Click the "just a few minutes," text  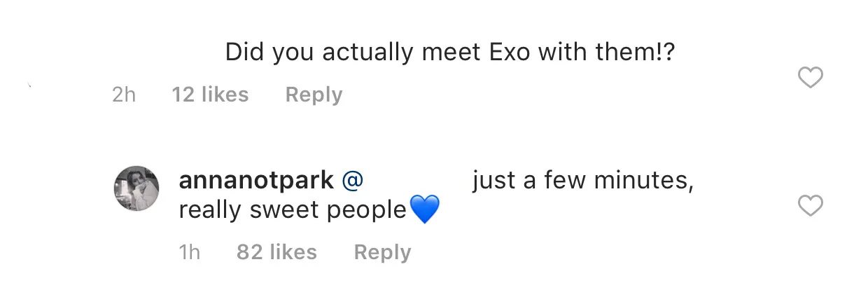click(x=582, y=181)
